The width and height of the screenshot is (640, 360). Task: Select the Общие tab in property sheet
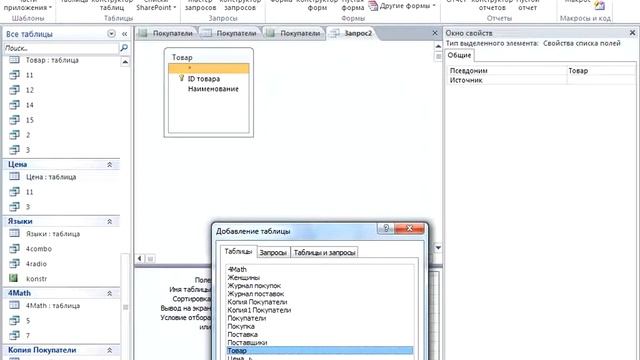pos(459,55)
